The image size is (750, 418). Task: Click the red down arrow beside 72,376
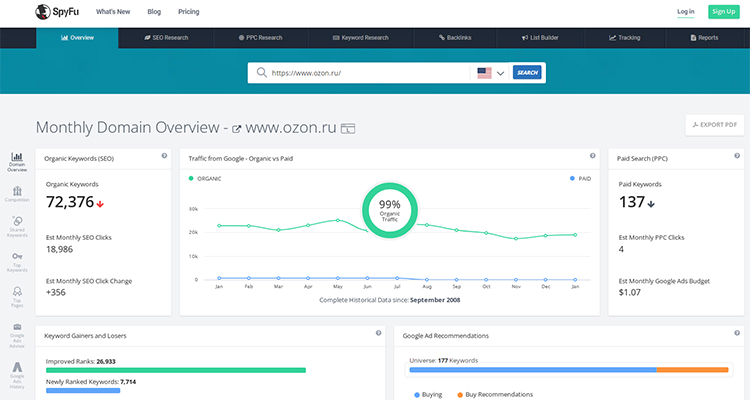pyautogui.click(x=100, y=204)
